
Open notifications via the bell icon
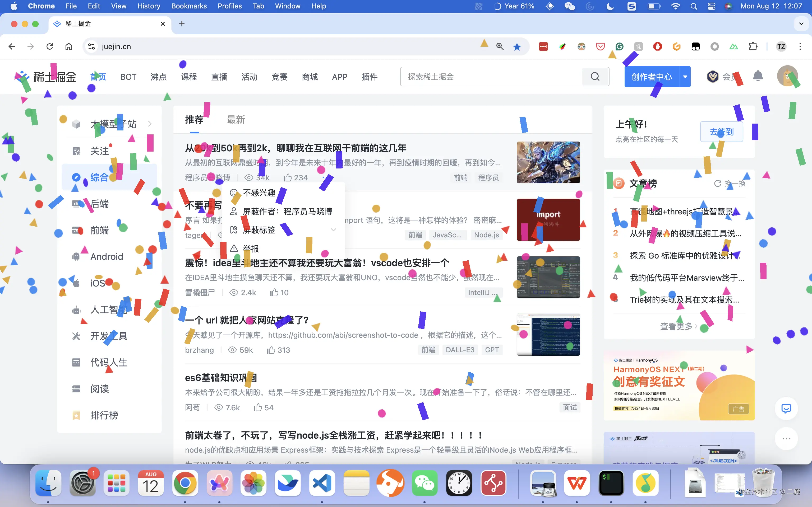[758, 77]
